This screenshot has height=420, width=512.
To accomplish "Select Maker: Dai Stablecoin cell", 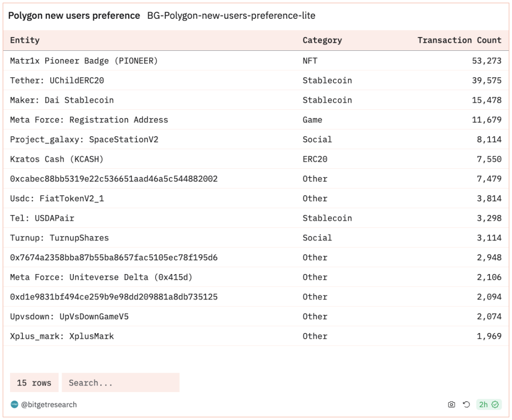I will [x=62, y=100].
